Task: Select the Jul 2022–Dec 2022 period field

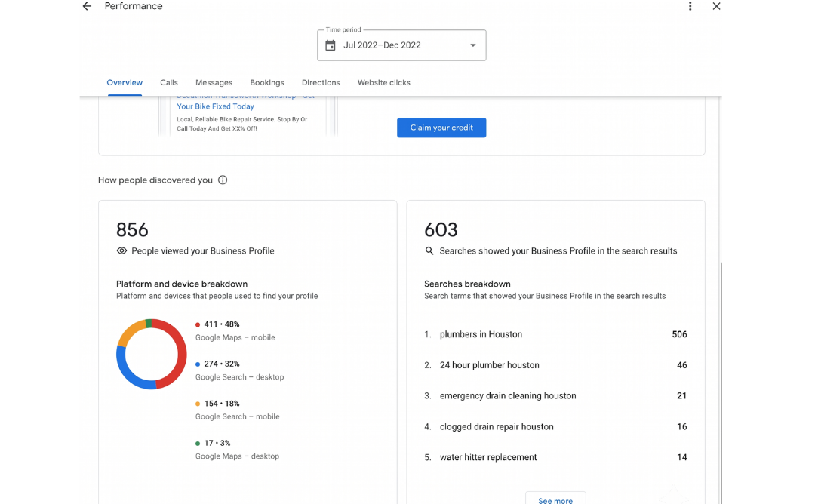Action: point(401,45)
